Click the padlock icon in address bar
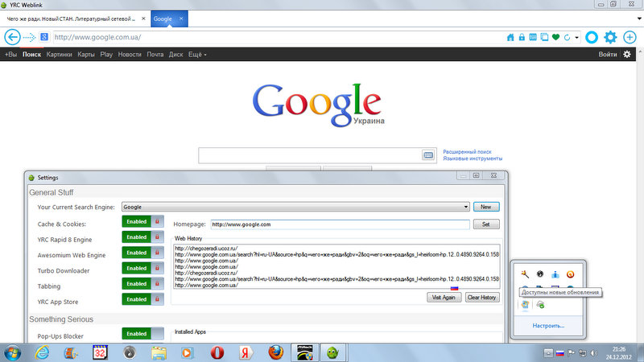The height and width of the screenshot is (362, 644). click(x=522, y=37)
